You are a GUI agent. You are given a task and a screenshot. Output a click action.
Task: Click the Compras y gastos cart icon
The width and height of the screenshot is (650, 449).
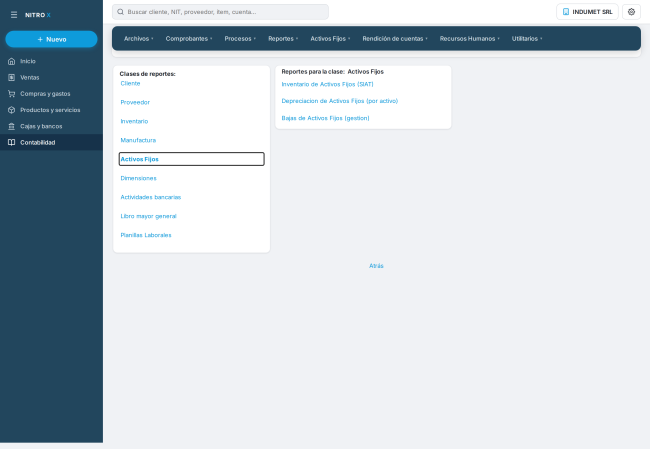tap(12, 94)
